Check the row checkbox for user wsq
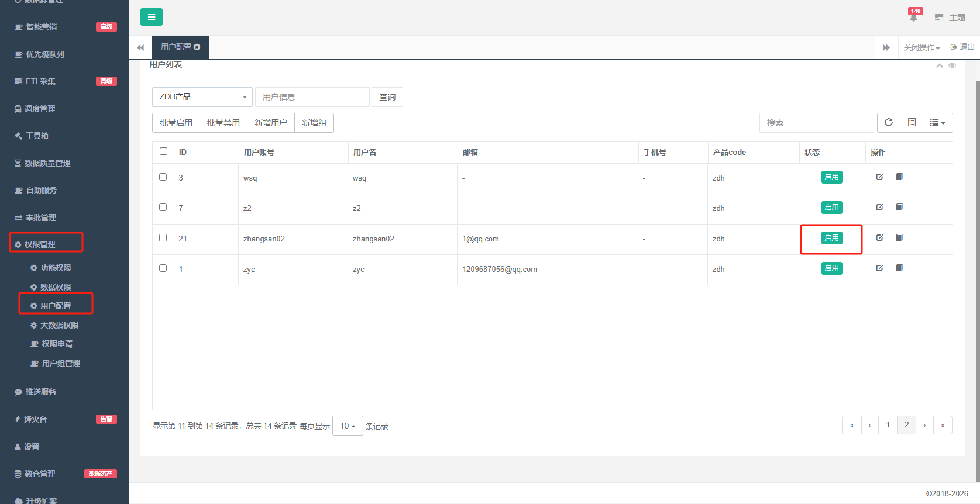This screenshot has height=504, width=980. coord(163,177)
